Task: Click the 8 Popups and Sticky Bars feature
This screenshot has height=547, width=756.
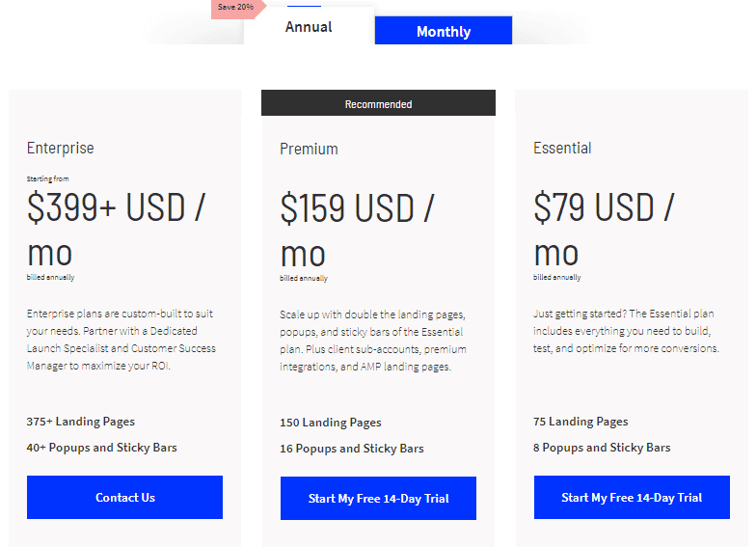Action: point(602,448)
